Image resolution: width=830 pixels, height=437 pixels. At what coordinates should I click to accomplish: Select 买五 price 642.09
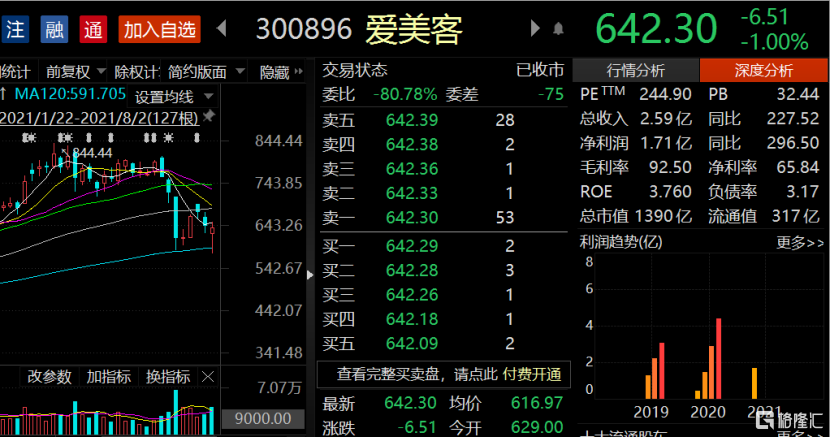(x=412, y=343)
